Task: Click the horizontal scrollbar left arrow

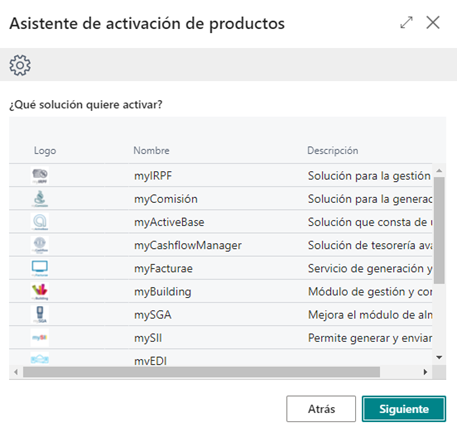Action: 16,372
